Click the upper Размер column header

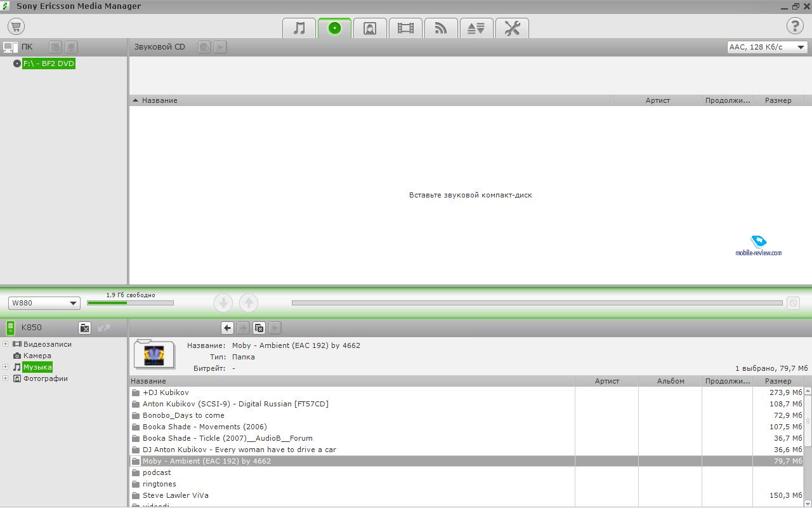click(x=778, y=100)
